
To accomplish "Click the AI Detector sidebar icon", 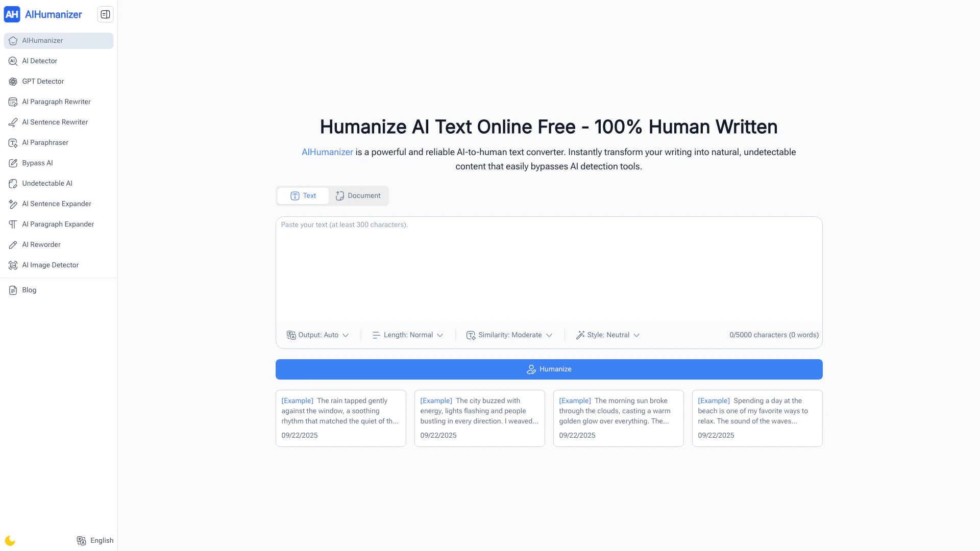I will tap(13, 61).
